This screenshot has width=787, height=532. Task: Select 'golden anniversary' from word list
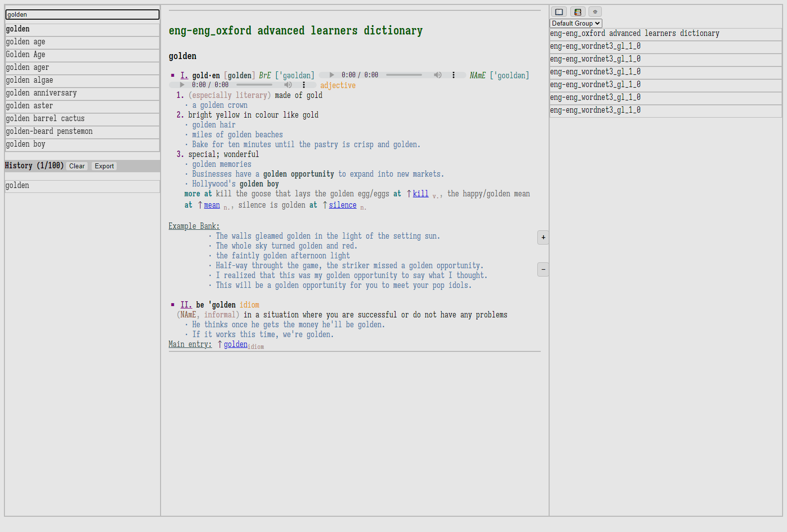point(82,93)
